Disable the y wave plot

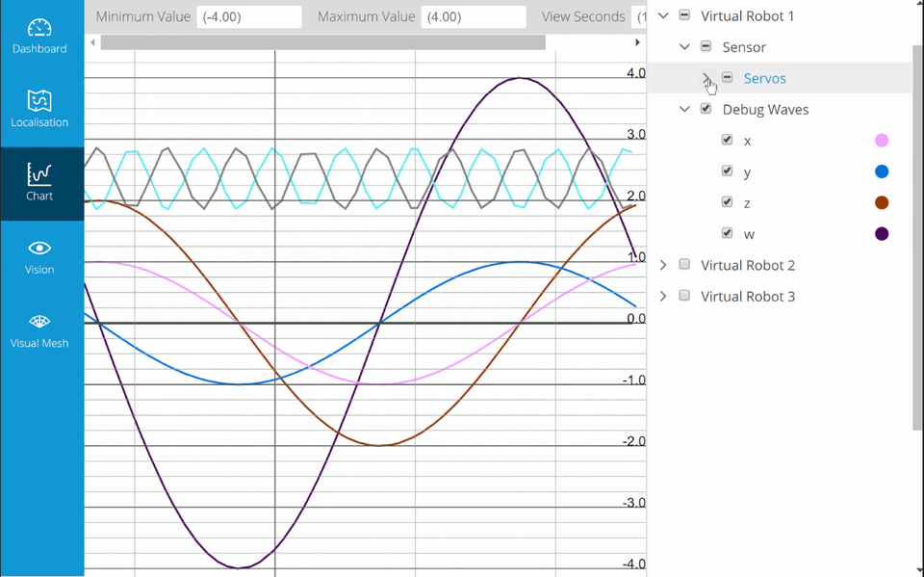click(x=728, y=170)
